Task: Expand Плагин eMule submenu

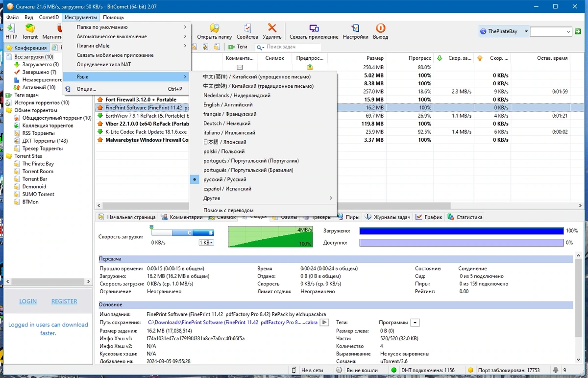Action: tap(126, 46)
